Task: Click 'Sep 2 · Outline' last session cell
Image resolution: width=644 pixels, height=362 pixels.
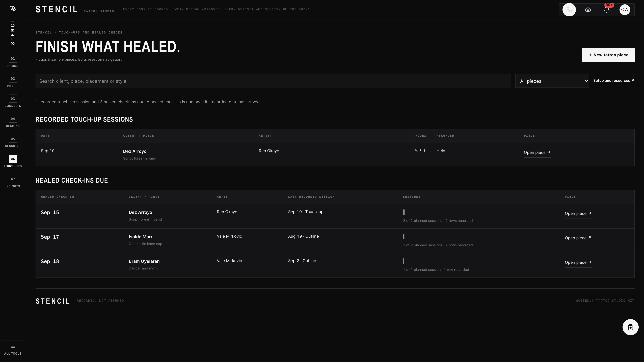Action: (x=302, y=261)
